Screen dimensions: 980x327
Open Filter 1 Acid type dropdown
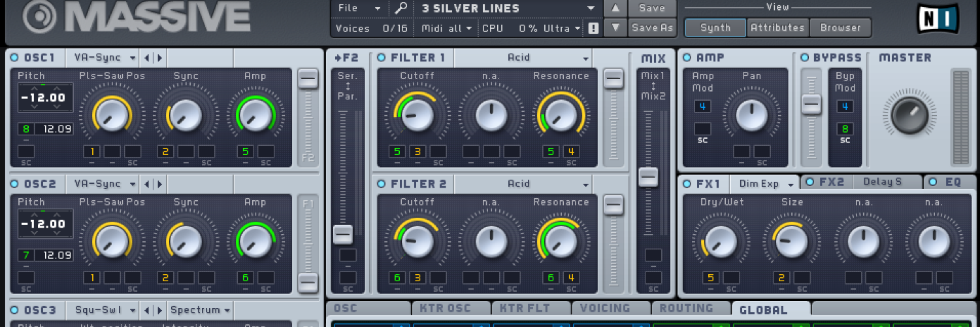tap(523, 58)
